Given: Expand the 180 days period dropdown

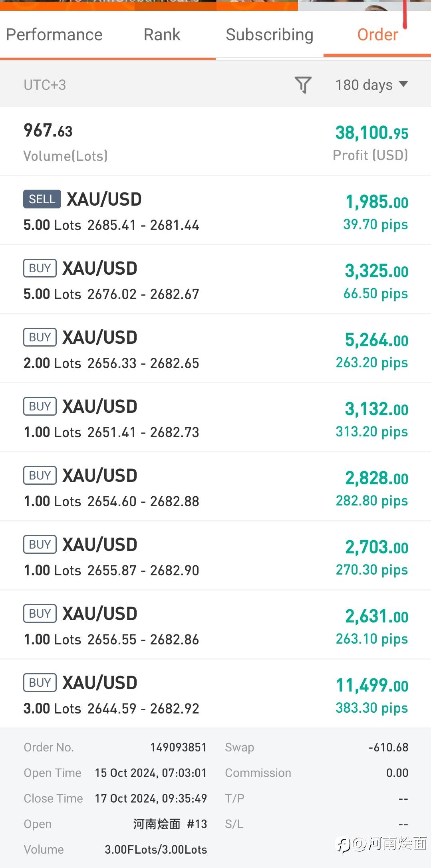Looking at the screenshot, I should 371,85.
